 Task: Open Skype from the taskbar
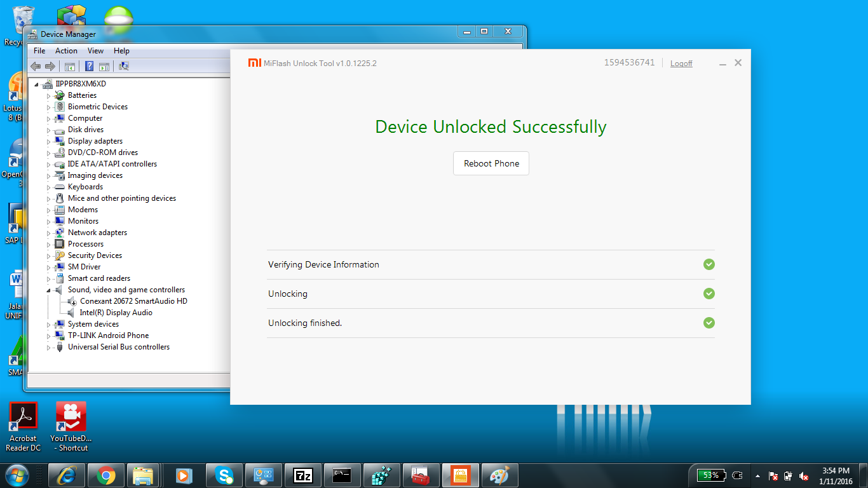pos(224,475)
